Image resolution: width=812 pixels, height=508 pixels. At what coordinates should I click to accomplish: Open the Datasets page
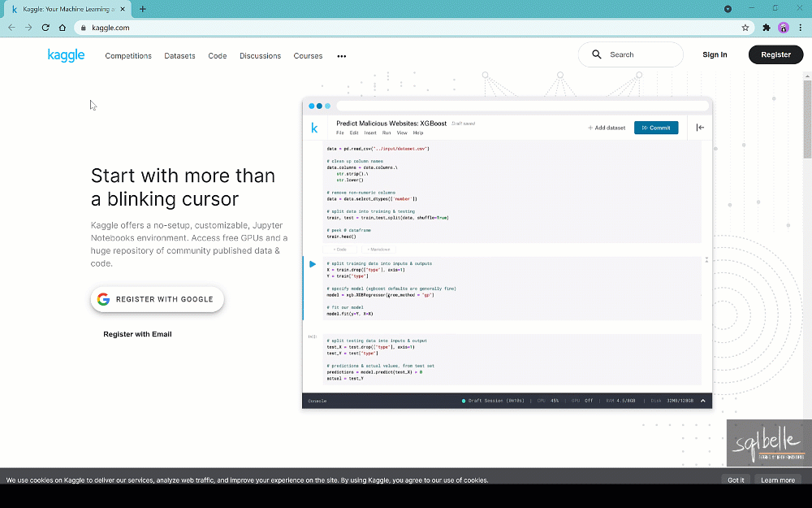[x=179, y=56]
